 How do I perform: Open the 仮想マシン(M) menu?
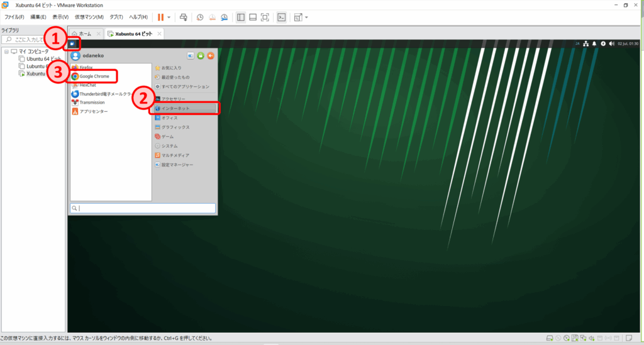coord(89,17)
